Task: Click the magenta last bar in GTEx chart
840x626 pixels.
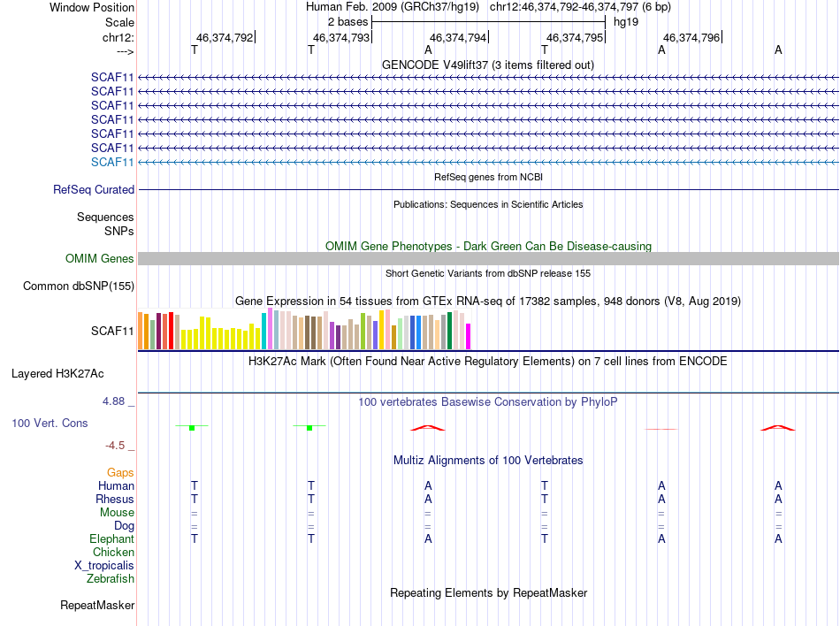Action: [x=469, y=336]
